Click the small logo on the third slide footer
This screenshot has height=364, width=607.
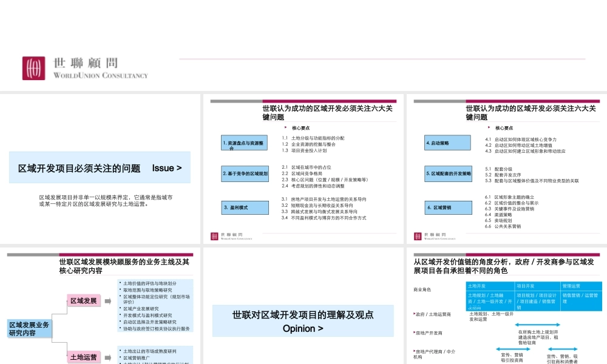point(418,236)
